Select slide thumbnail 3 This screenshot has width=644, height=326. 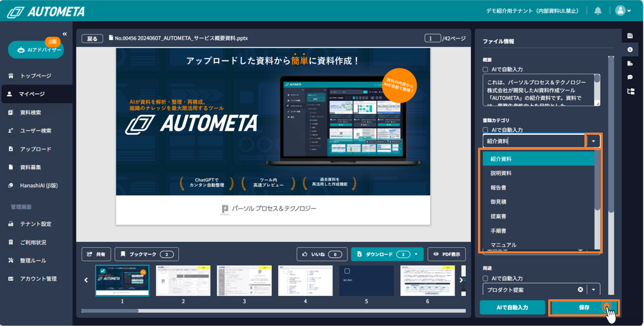coord(245,281)
